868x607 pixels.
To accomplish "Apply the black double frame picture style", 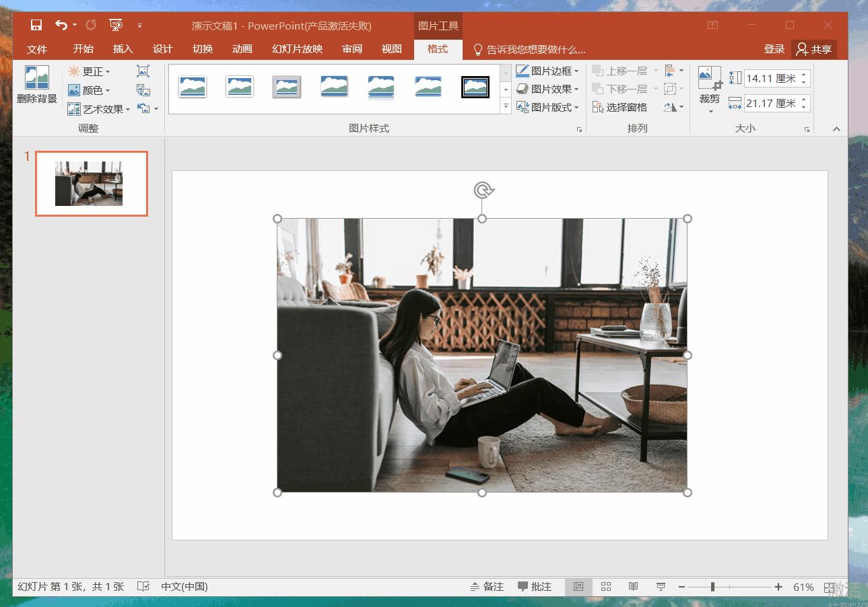I will (x=475, y=87).
